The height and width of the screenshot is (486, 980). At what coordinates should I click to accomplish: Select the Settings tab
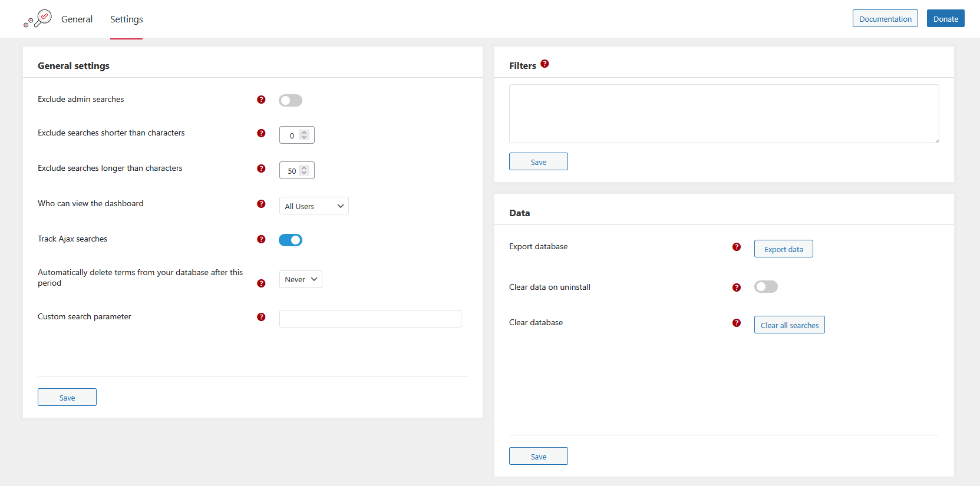click(x=126, y=19)
